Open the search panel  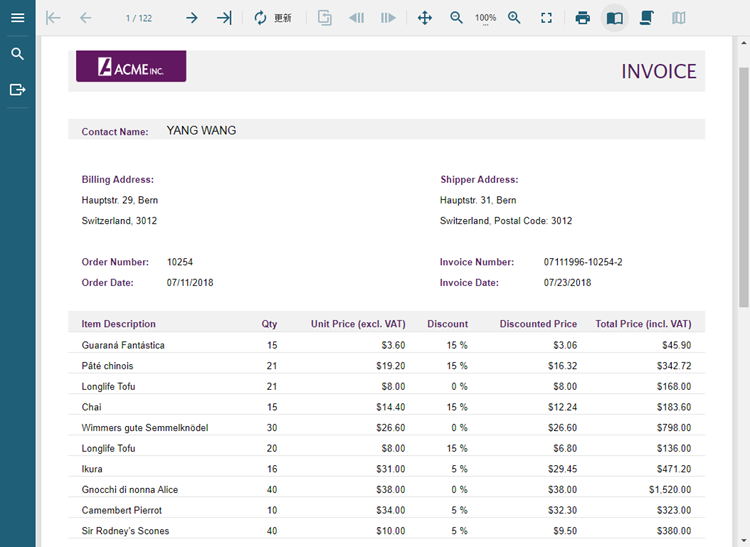(17, 54)
